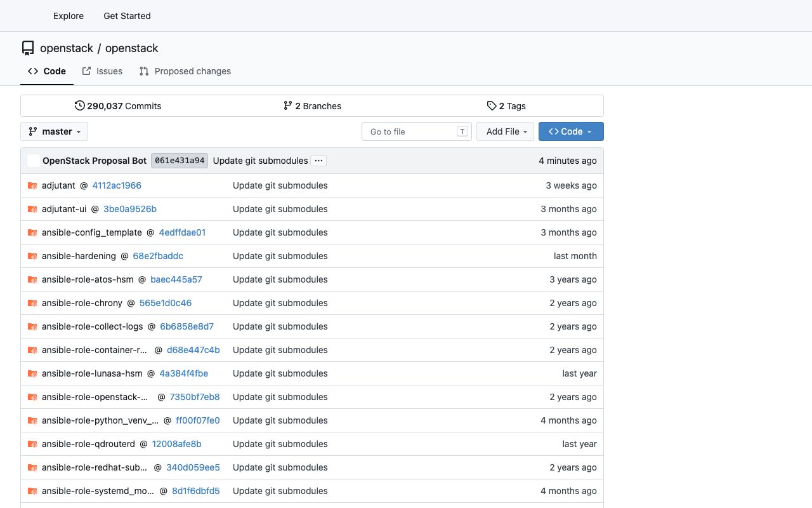Image resolution: width=812 pixels, height=508 pixels.
Task: Click the adjutant-ui submodule folder icon
Action: pyautogui.click(x=32, y=209)
